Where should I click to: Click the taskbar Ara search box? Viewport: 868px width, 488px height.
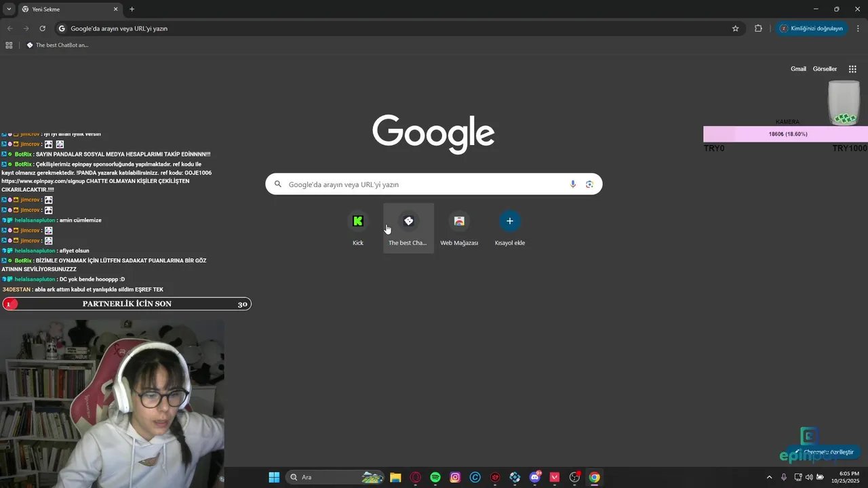(335, 477)
